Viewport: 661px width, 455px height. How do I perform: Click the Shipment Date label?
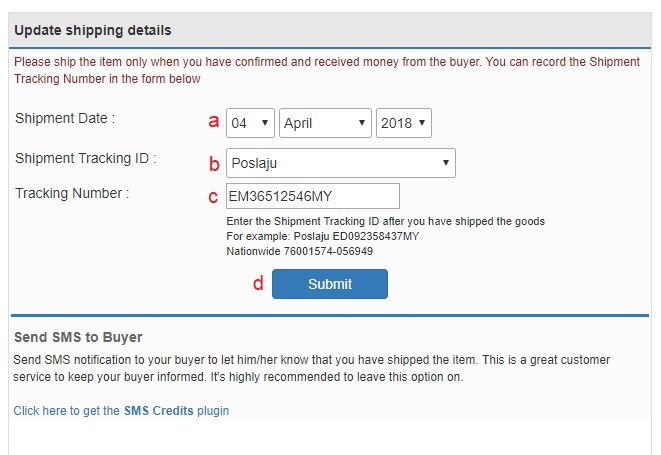pyautogui.click(x=65, y=118)
